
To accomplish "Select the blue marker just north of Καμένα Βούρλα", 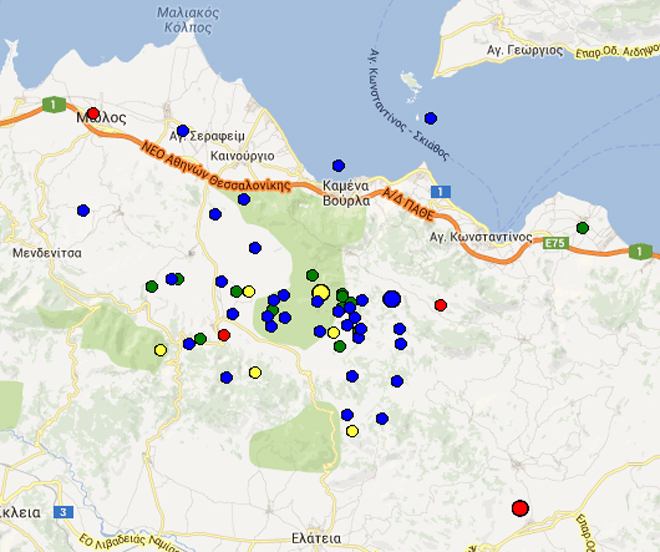I will pyautogui.click(x=338, y=166).
